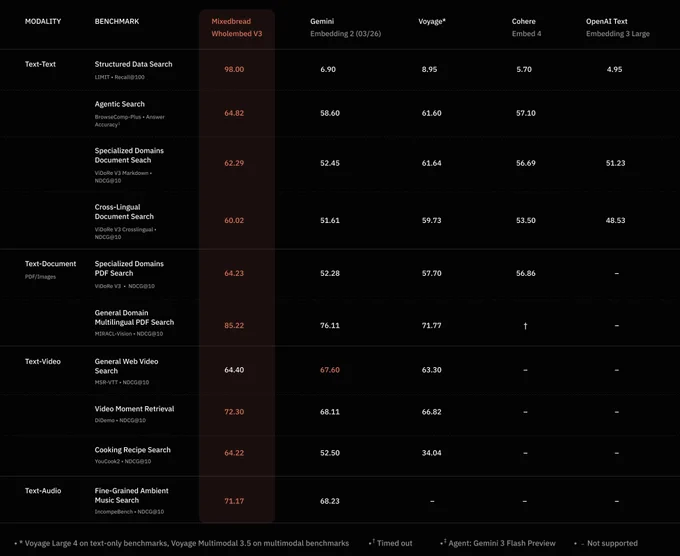The width and height of the screenshot is (680, 556).
Task: Click the Agent: Gemini 3 Flash Preview footnote
Action: (x=500, y=543)
